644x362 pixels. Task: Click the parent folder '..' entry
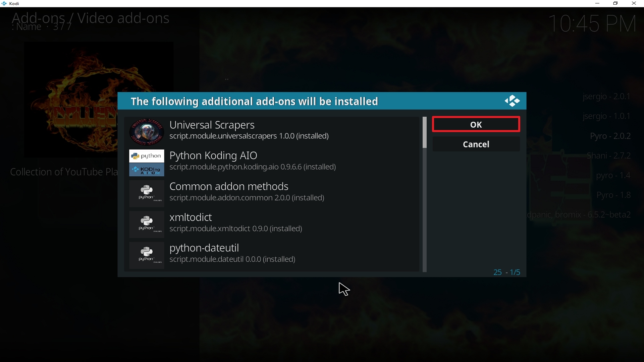(227, 79)
